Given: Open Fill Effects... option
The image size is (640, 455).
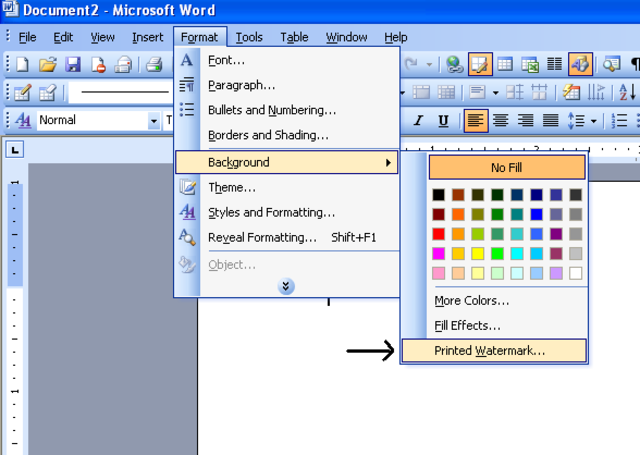Looking at the screenshot, I should (467, 326).
